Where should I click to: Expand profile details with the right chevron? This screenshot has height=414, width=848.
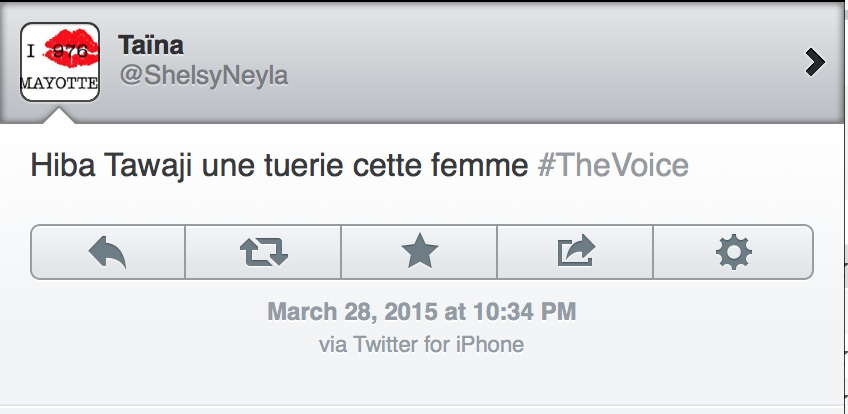pyautogui.click(x=815, y=63)
